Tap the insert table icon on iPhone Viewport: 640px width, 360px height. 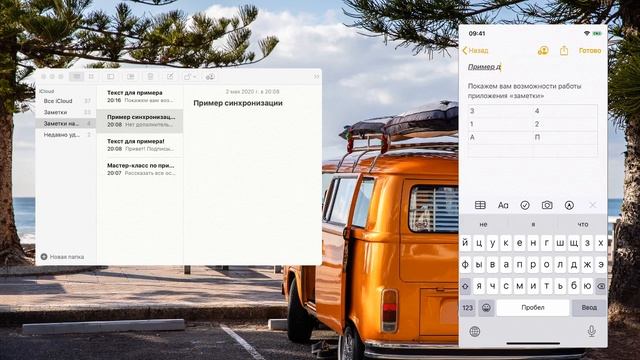[x=480, y=205]
